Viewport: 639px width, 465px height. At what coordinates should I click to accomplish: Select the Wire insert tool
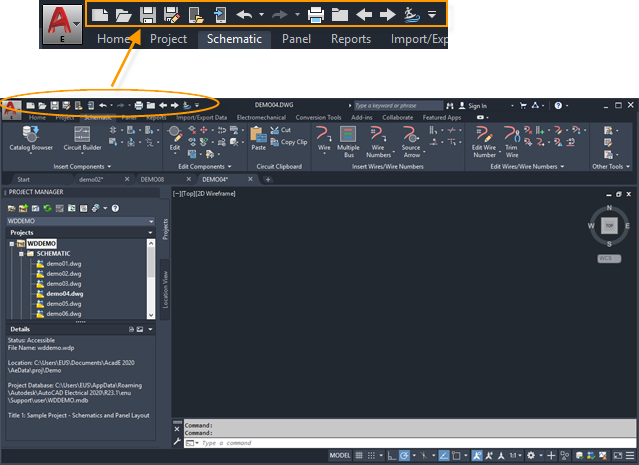(x=324, y=139)
